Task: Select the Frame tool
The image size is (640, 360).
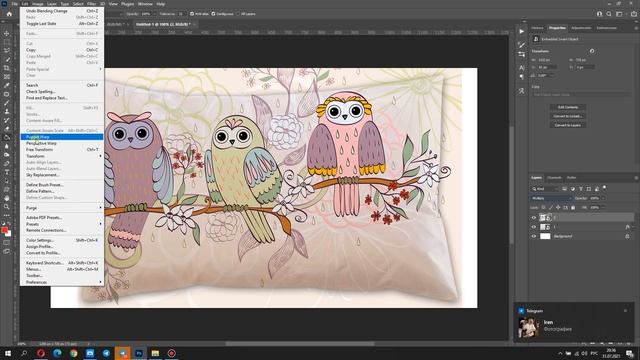Action: click(7, 76)
